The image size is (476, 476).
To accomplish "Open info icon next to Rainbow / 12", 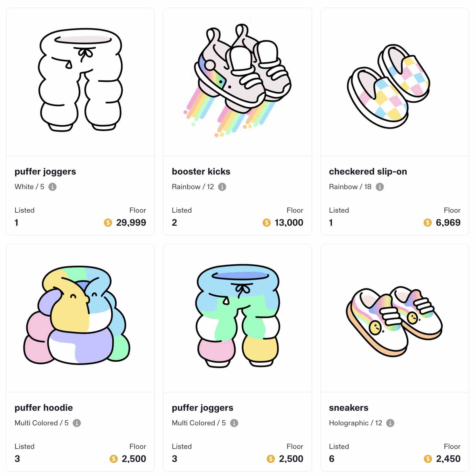I will (x=222, y=187).
